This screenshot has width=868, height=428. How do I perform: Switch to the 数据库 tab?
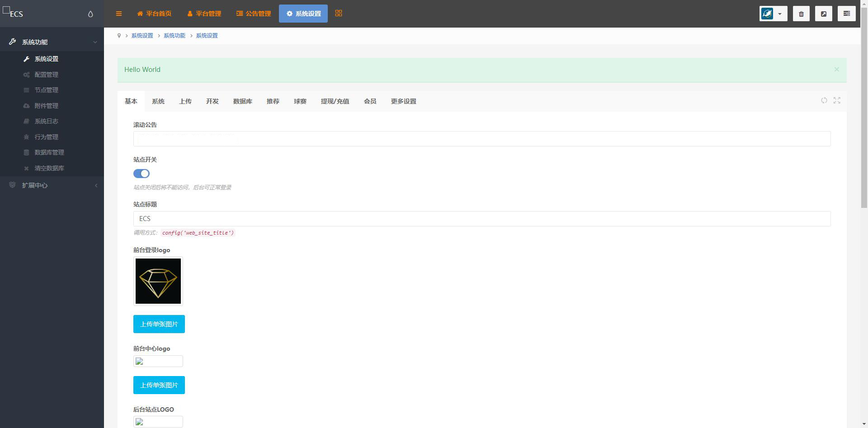tap(243, 101)
